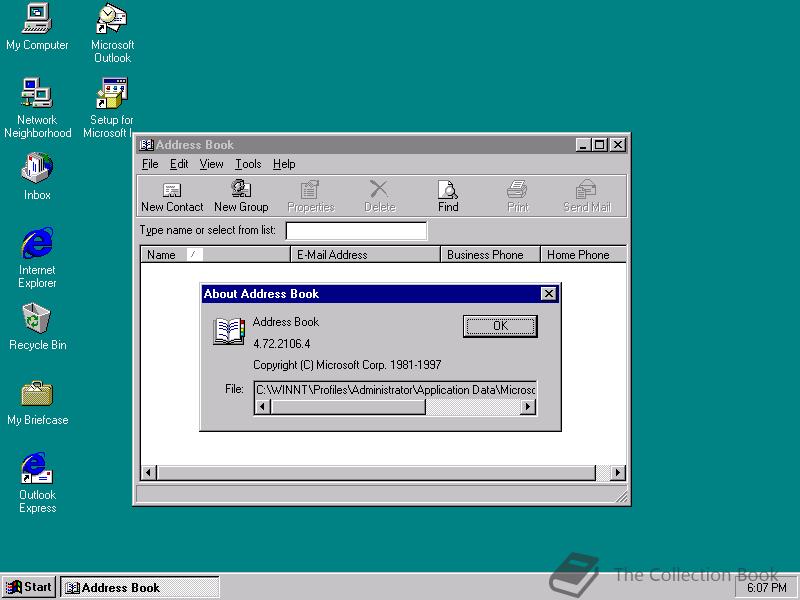Maximize the Address Book window
This screenshot has height=600, width=800.
click(599, 145)
